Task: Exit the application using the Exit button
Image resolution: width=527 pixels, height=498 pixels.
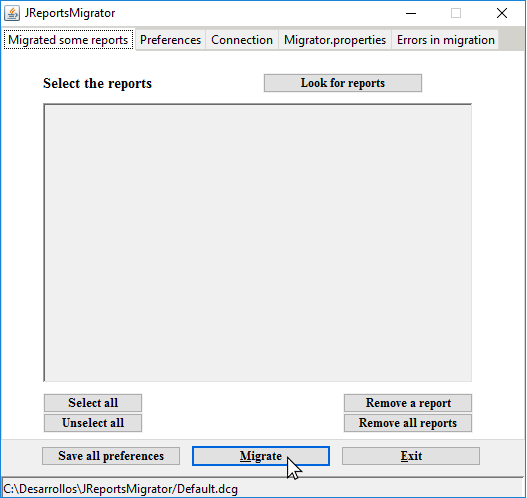Action: coord(411,456)
